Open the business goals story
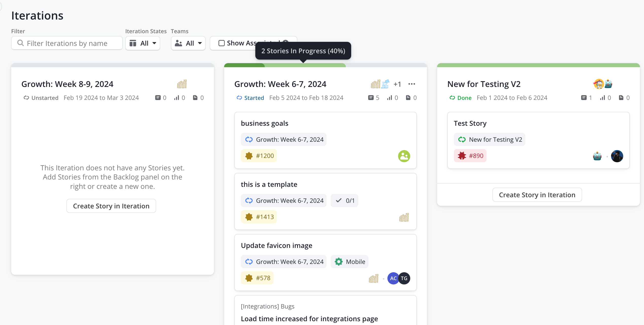644x325 pixels. coord(264,123)
